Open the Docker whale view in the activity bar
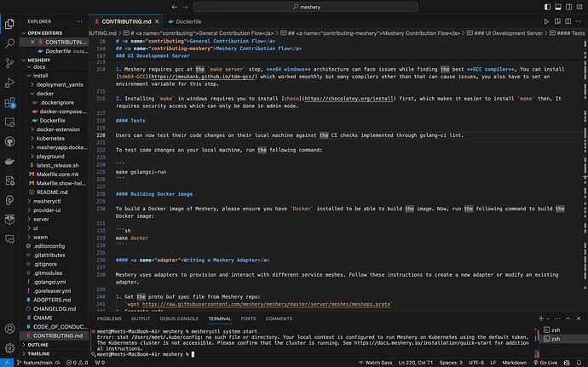The image size is (588, 367). coord(9,161)
